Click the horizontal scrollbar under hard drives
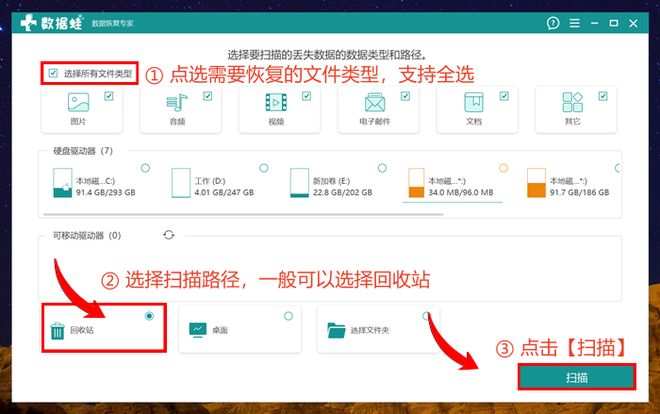This screenshot has width=660, height=414. [x=243, y=214]
